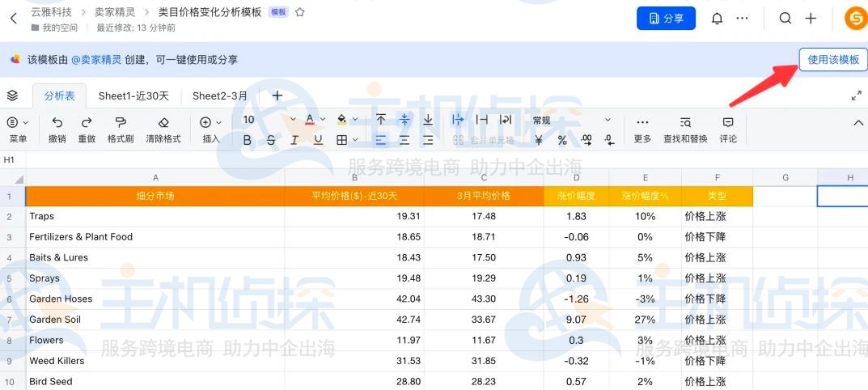
Task: Open the 菜单 menu dropdown
Action: coord(19,129)
